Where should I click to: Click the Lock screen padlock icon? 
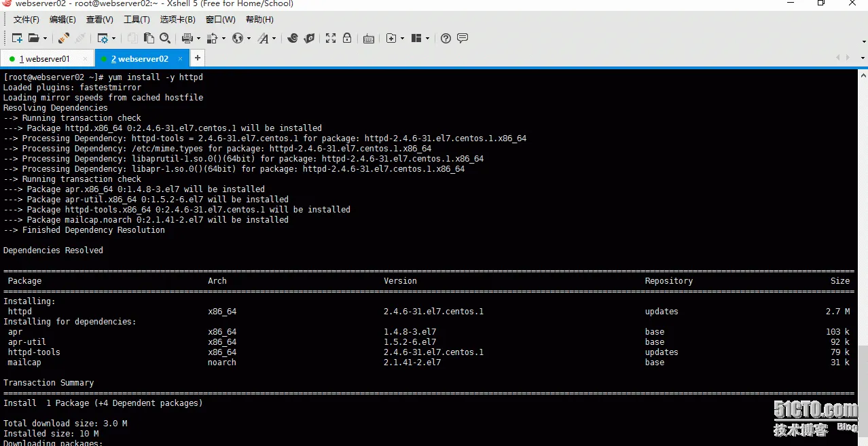[347, 38]
